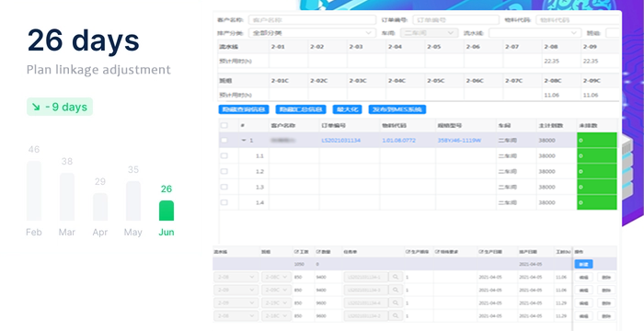Collapse order row 1 using its arrow
Viewport: 644px width, 331px height.
(244, 141)
